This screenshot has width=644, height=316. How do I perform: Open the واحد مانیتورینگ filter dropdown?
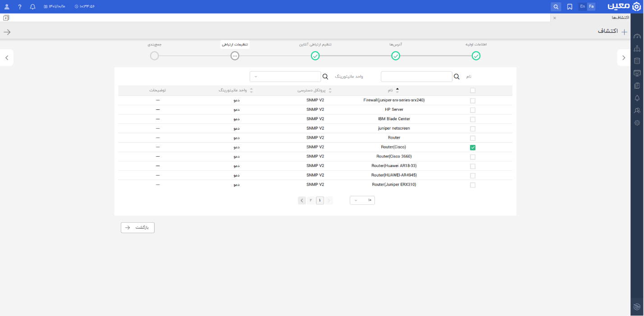(x=285, y=77)
